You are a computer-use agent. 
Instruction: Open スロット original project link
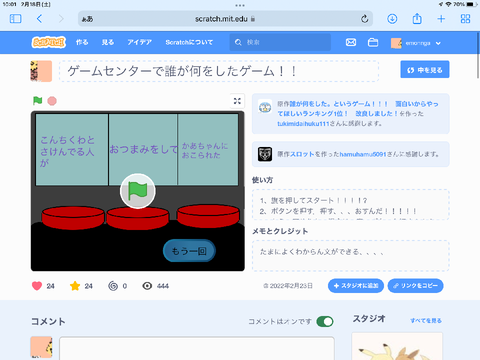pos(302,154)
